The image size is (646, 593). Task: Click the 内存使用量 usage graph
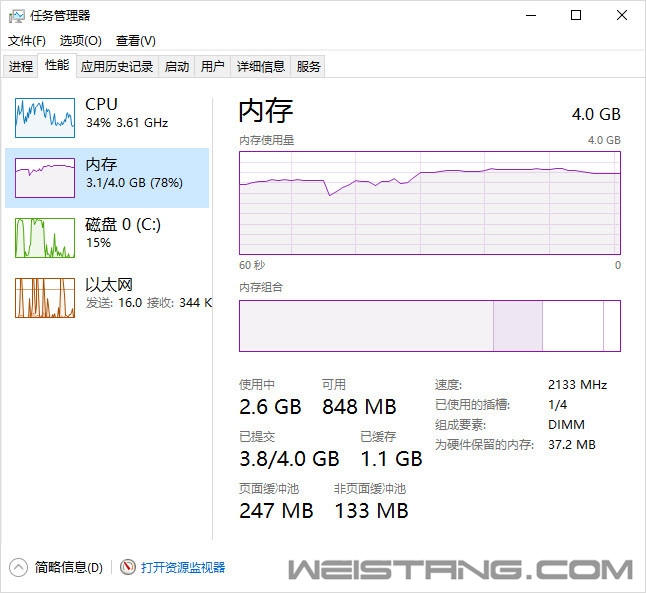tap(430, 203)
